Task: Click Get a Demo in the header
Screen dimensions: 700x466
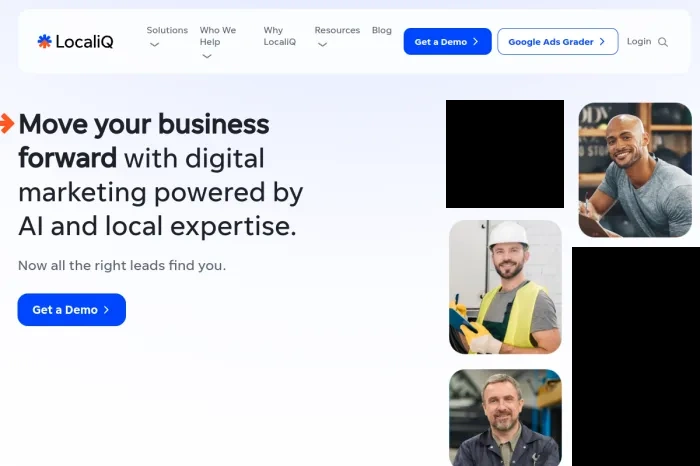Action: click(447, 42)
